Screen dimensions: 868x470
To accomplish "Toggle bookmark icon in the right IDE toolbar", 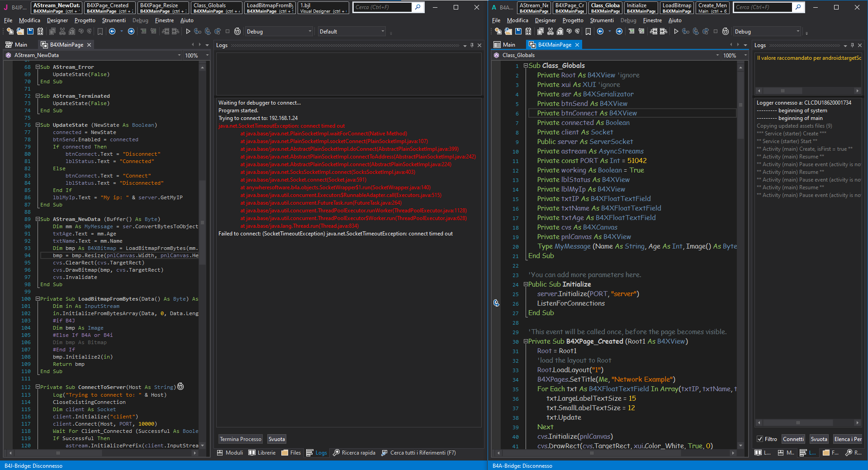I will [x=588, y=31].
